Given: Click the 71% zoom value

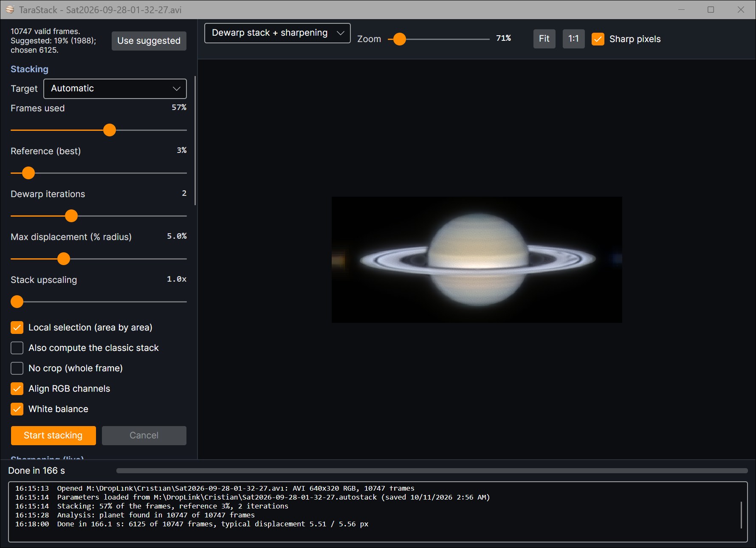Looking at the screenshot, I should coord(503,38).
